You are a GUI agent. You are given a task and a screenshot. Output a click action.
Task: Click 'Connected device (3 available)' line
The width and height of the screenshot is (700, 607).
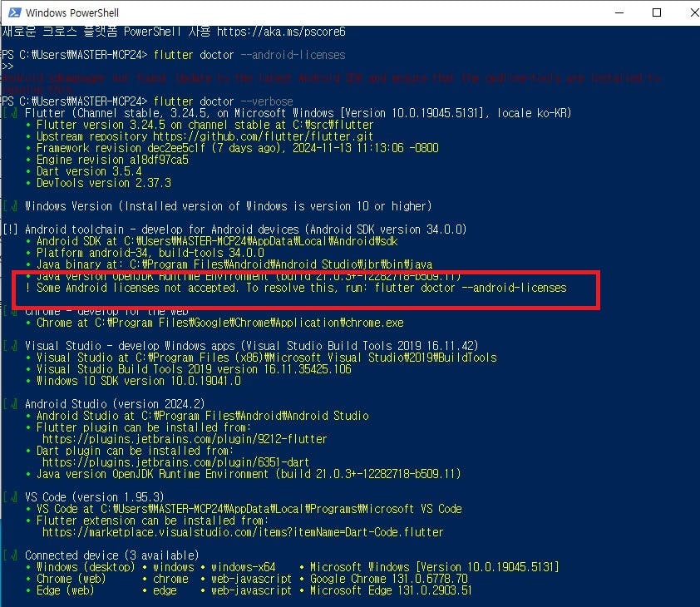point(111,555)
